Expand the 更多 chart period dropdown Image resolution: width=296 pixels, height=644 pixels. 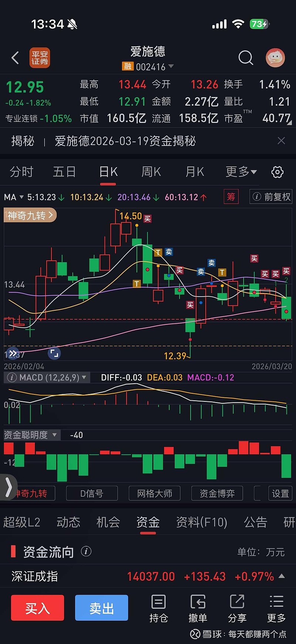[x=241, y=172]
